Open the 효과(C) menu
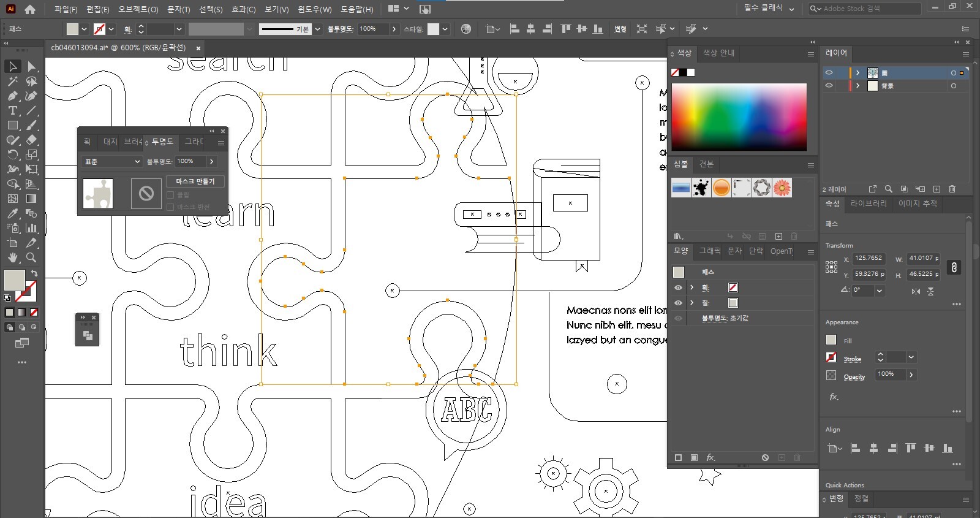The image size is (980, 518). tap(243, 9)
